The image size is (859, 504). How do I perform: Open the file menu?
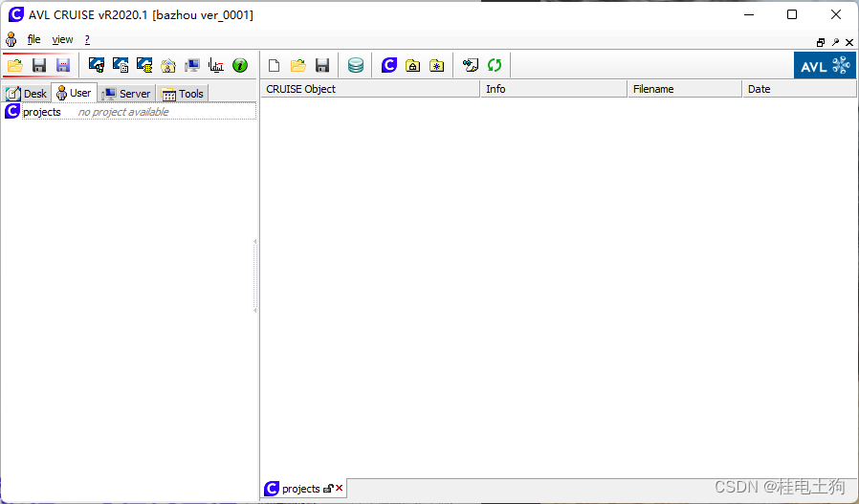click(34, 39)
